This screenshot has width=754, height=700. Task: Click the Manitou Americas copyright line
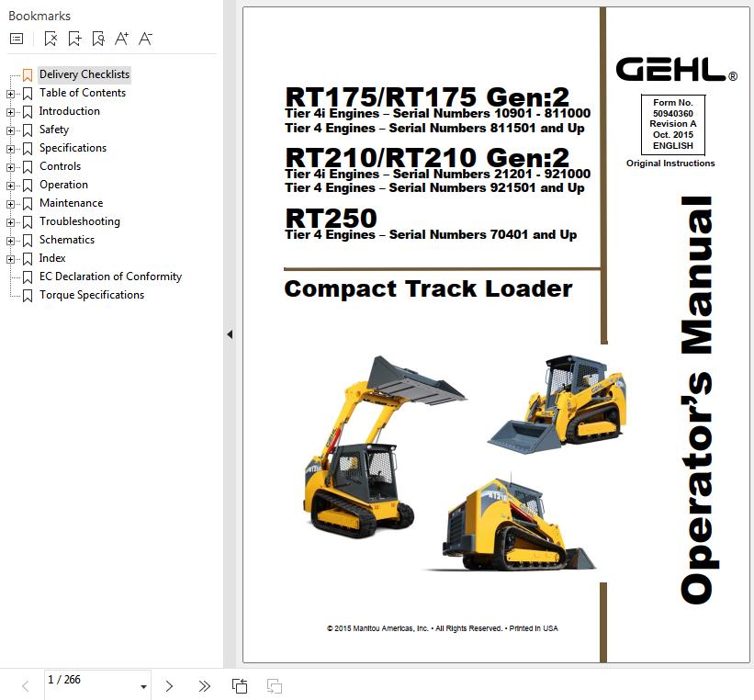click(443, 628)
